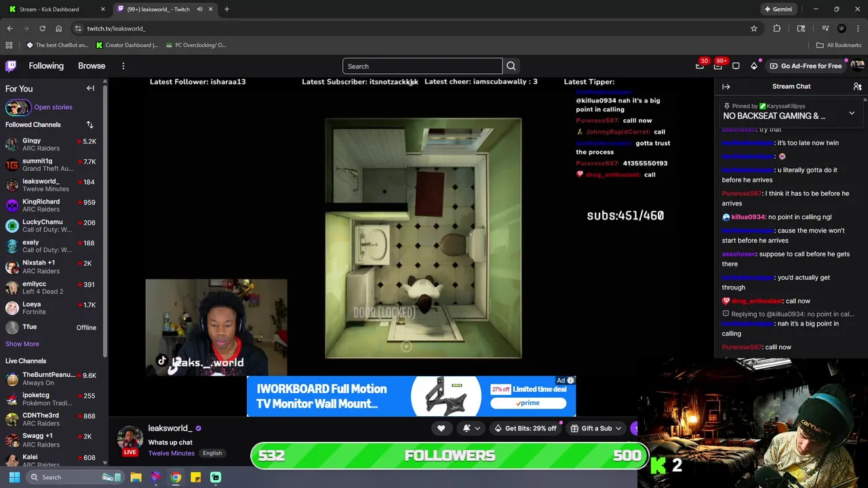The height and width of the screenshot is (488, 868).
Task: Mute the leaksworld_ Twitch tab audio
Action: coord(199,9)
